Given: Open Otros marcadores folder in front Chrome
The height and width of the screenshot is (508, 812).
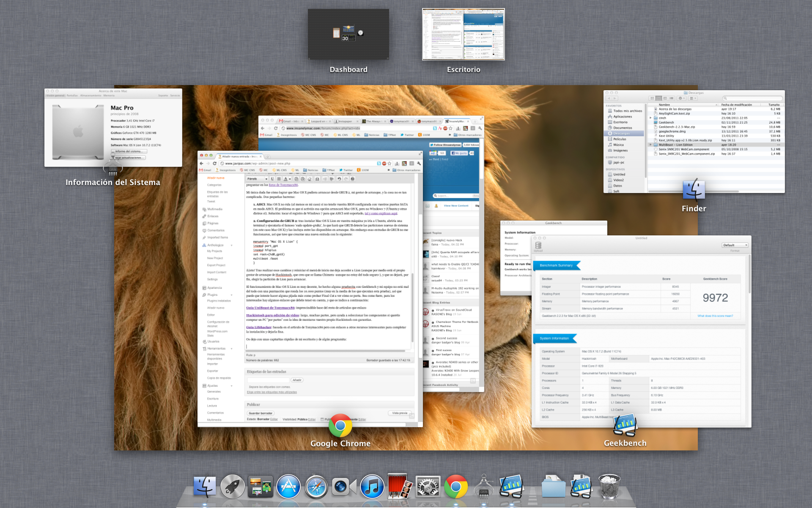Looking at the screenshot, I should [x=406, y=170].
